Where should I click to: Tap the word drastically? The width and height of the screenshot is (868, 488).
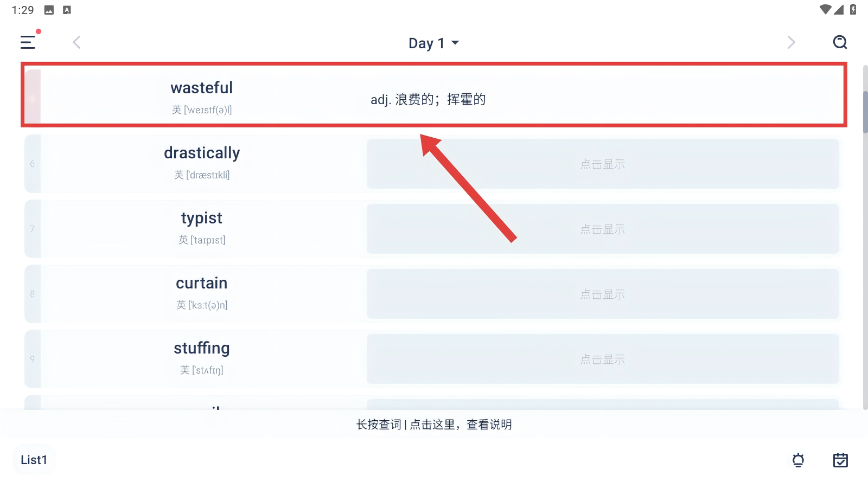coord(202,153)
